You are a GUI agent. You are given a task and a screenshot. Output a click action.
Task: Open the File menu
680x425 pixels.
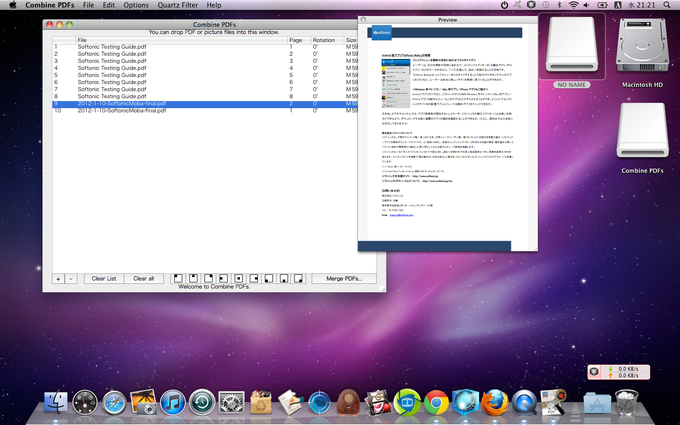[x=88, y=5]
